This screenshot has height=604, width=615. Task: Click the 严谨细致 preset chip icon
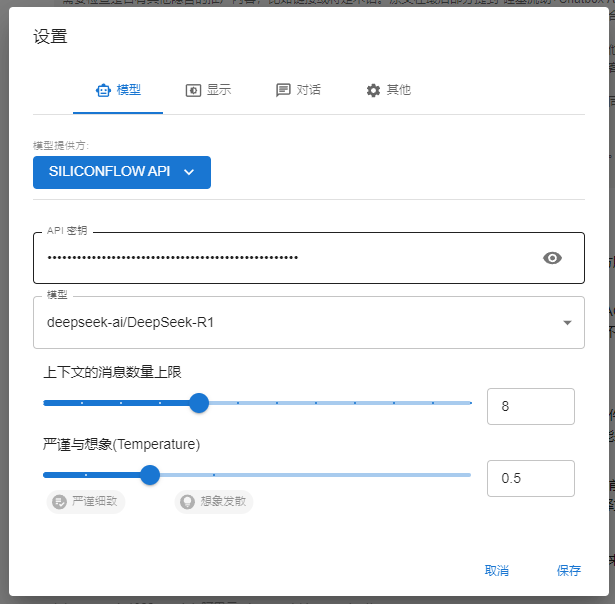coord(59,502)
